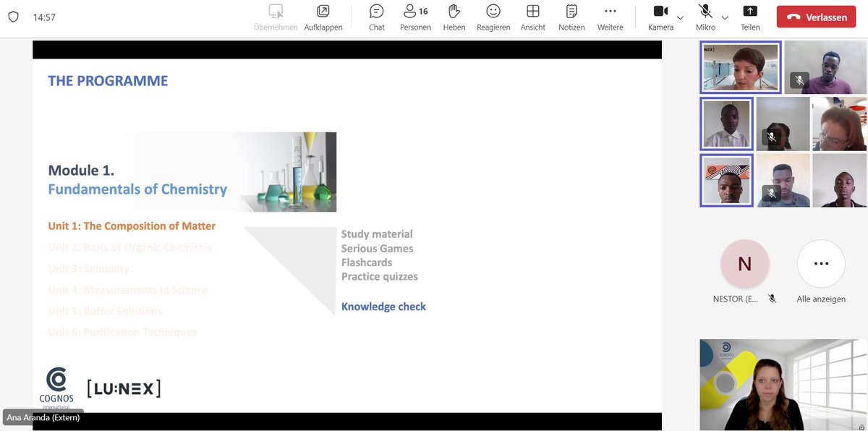The width and height of the screenshot is (868, 431).
Task: Open the Reagieren reactions menu
Action: click(493, 16)
